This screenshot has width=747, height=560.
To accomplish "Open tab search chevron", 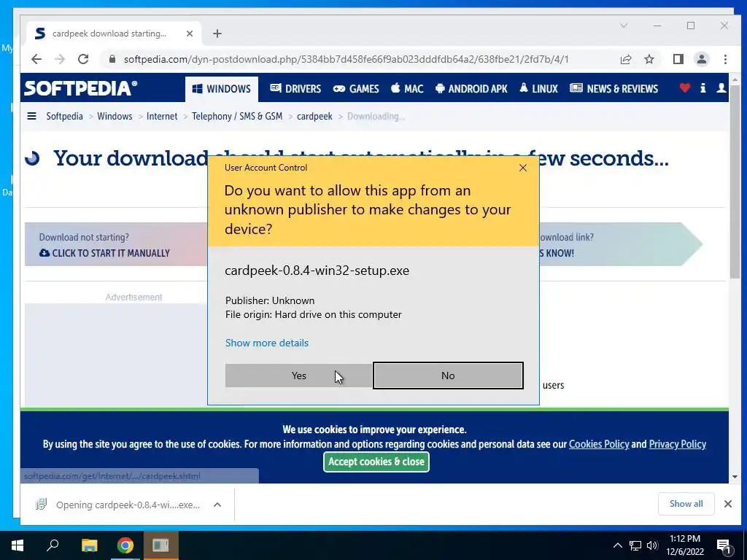I will [624, 26].
